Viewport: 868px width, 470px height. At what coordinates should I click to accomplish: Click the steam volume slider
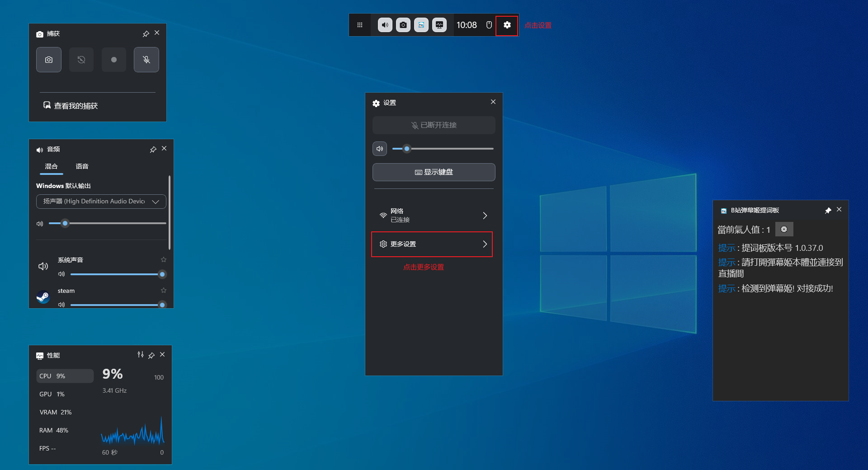[x=115, y=305]
